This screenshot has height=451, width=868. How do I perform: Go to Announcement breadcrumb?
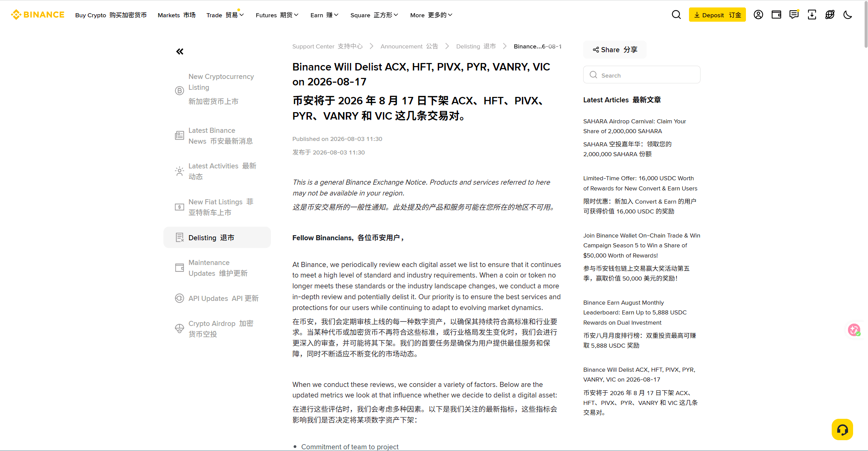[409, 46]
